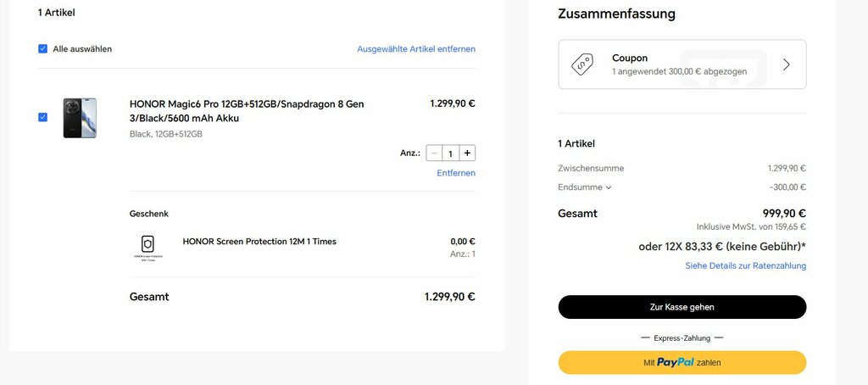Click the quantity input field showing 1
Screen dimensions: 868x385
coord(451,153)
